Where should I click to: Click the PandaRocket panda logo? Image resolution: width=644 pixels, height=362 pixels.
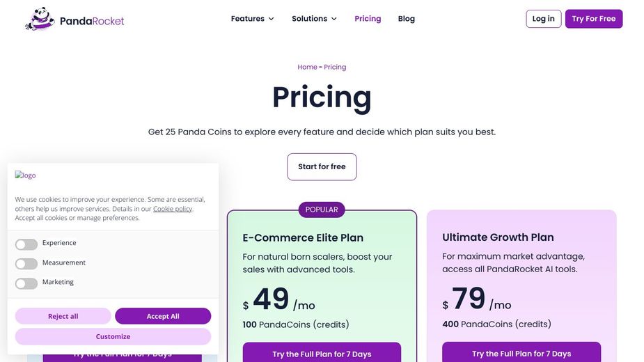tap(40, 19)
